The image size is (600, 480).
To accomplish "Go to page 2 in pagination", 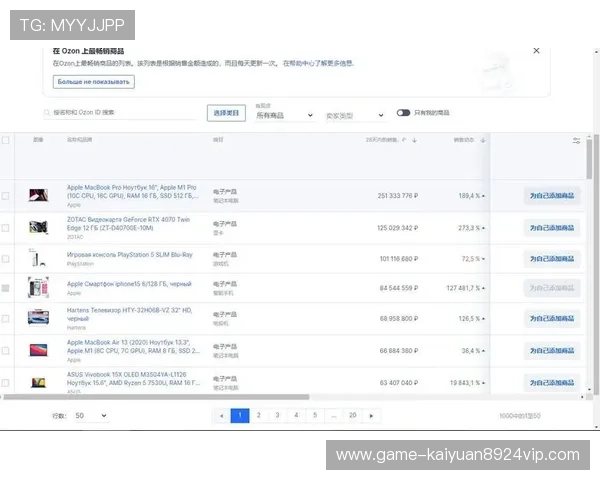I will pos(258,415).
